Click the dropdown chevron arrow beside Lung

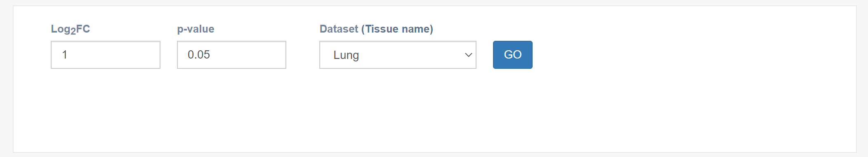[468, 55]
